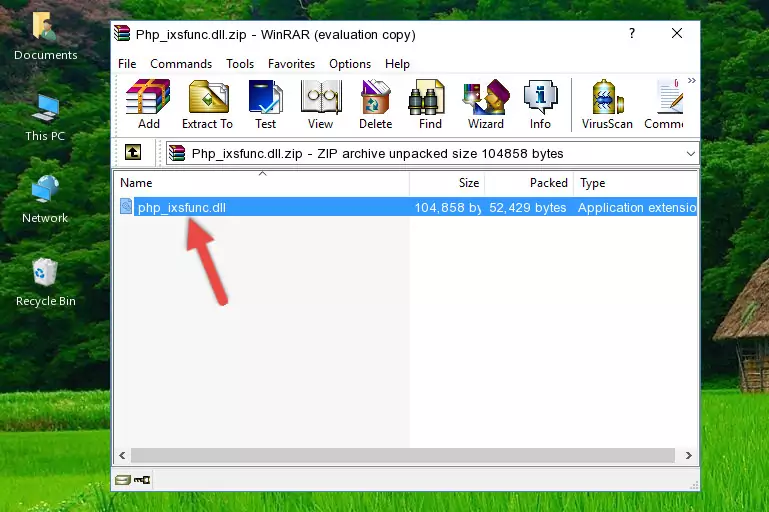
Task: Close the WinRAR window
Action: point(677,33)
